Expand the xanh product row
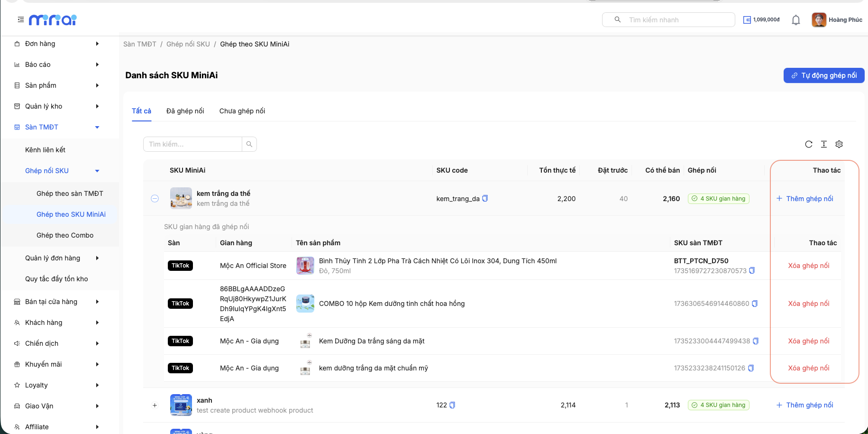This screenshot has height=434, width=868. pyautogui.click(x=155, y=405)
